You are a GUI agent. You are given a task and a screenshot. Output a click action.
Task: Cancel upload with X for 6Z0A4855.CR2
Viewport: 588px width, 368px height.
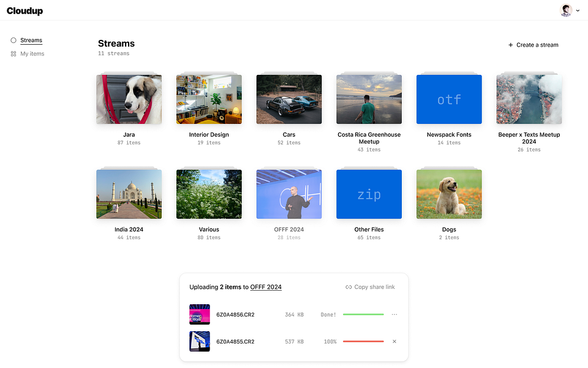coord(394,342)
